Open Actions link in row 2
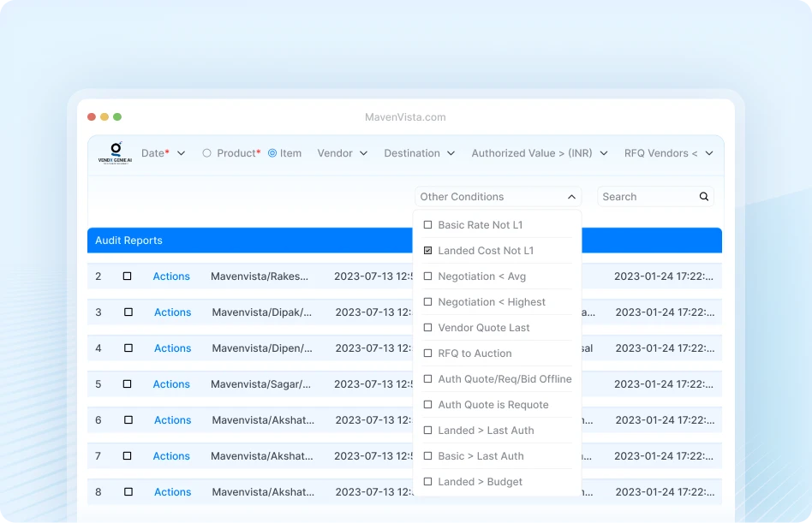The image size is (812, 523). (171, 276)
